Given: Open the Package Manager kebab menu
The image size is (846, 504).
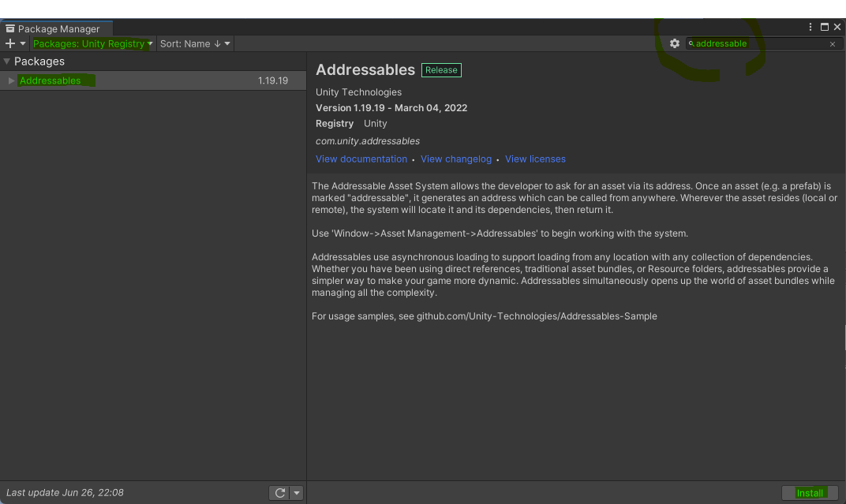Looking at the screenshot, I should [810, 27].
